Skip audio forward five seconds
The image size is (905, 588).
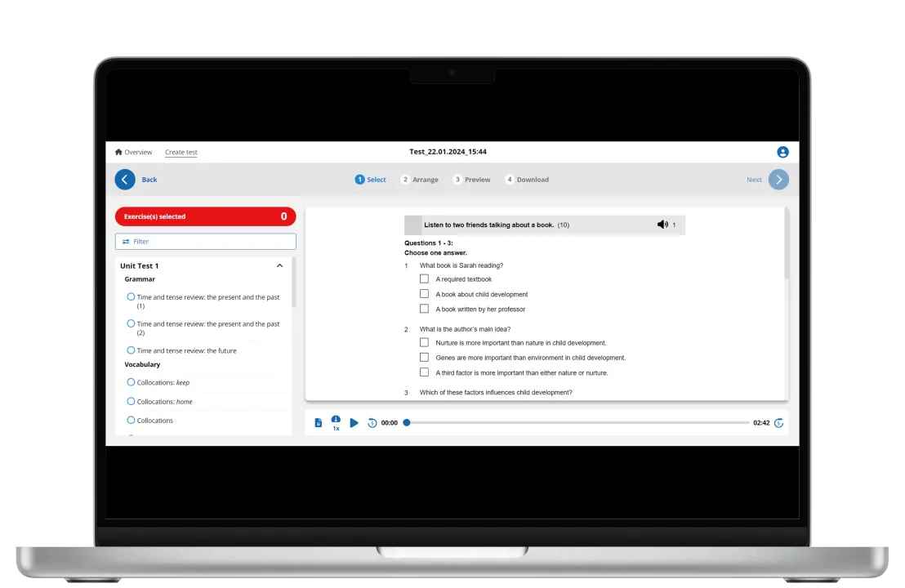778,423
